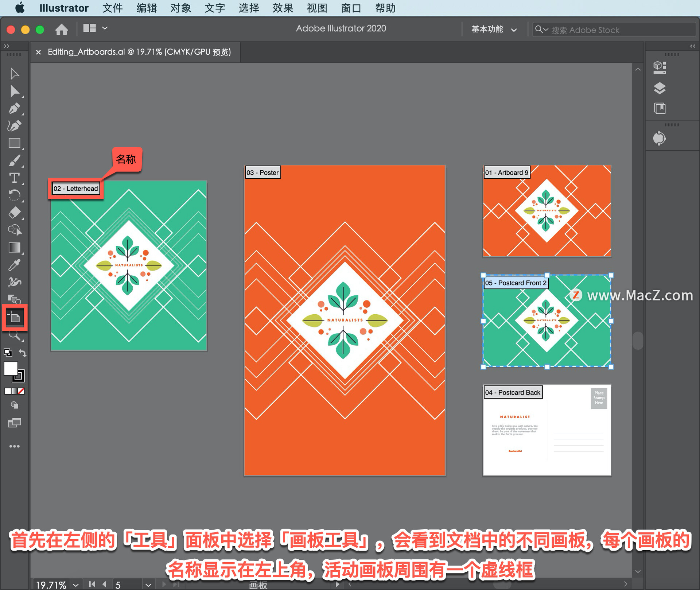Viewport: 700px width, 590px height.
Task: Open the Layers panel icon
Action: 660,88
